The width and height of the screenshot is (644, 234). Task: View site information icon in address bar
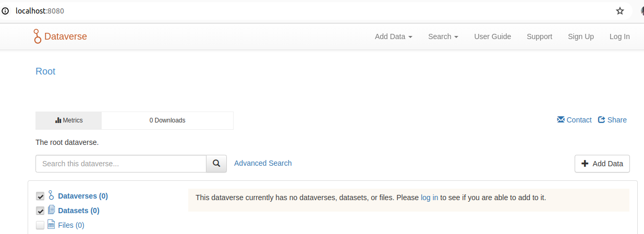tap(5, 11)
